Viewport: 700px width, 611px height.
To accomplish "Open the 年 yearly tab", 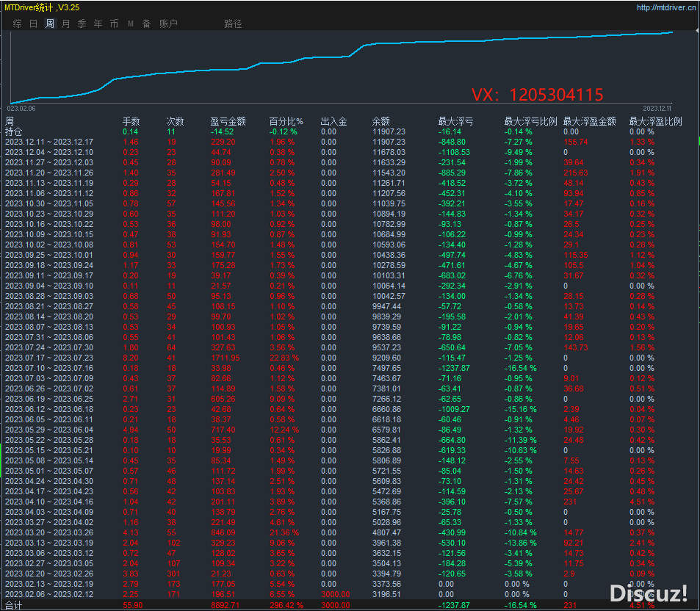I will click(98, 23).
